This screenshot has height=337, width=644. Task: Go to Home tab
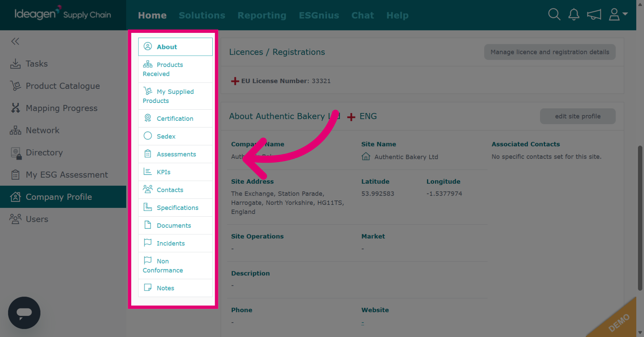click(152, 15)
